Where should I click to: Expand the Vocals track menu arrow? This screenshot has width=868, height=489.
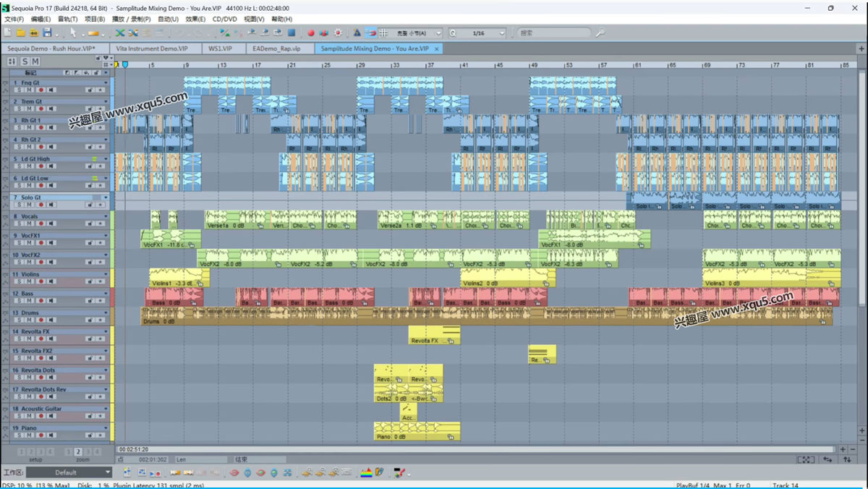[x=106, y=216]
